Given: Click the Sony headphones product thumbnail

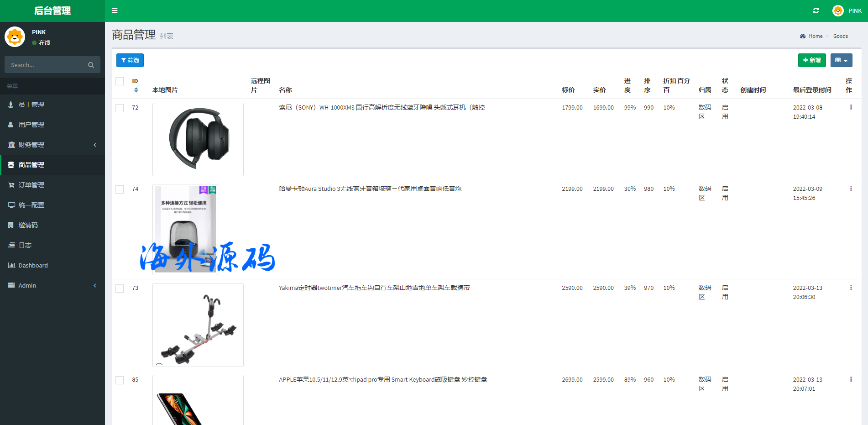Looking at the screenshot, I should [x=198, y=139].
